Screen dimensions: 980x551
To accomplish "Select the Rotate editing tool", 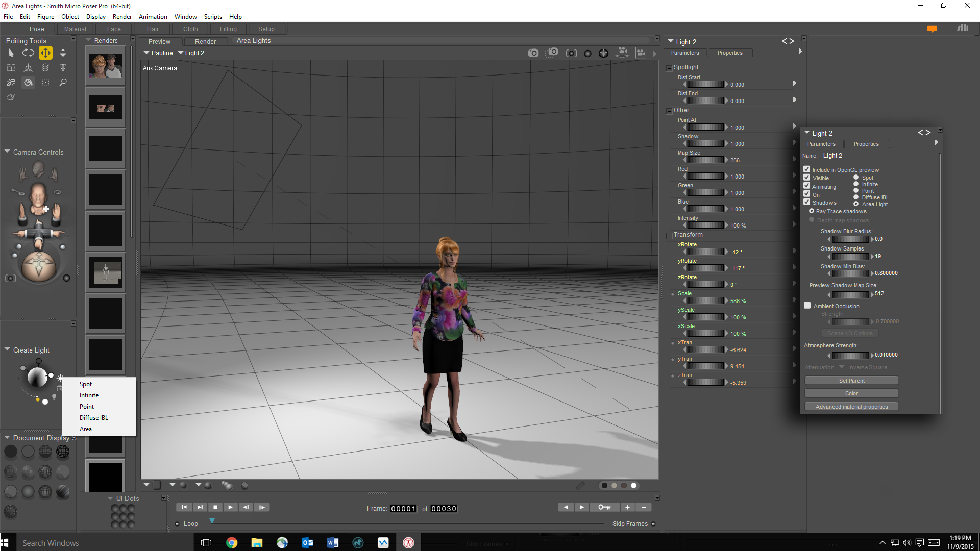I will (x=28, y=53).
